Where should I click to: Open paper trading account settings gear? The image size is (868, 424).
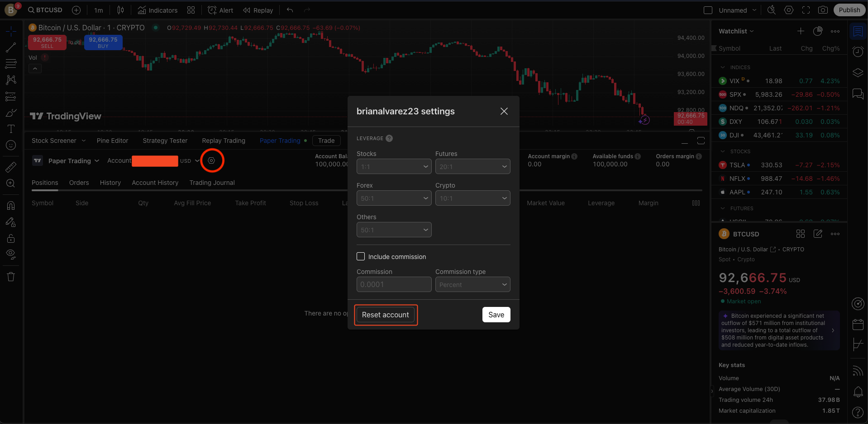pyautogui.click(x=211, y=160)
